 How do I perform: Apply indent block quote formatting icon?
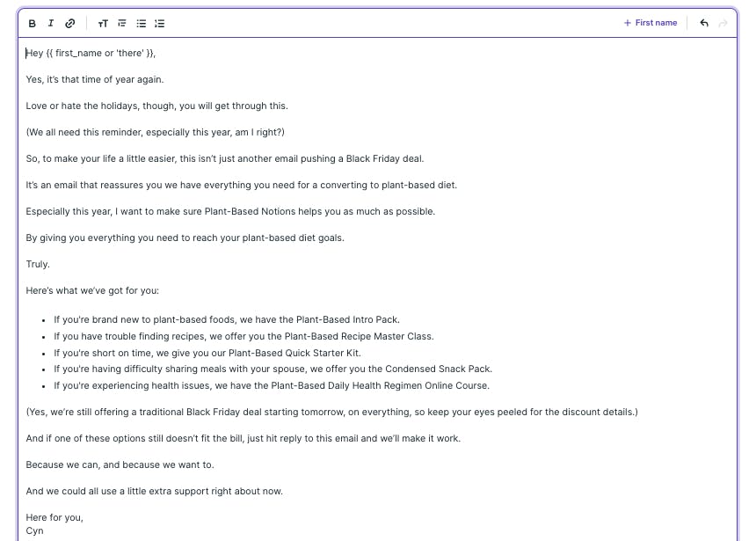[x=122, y=23]
